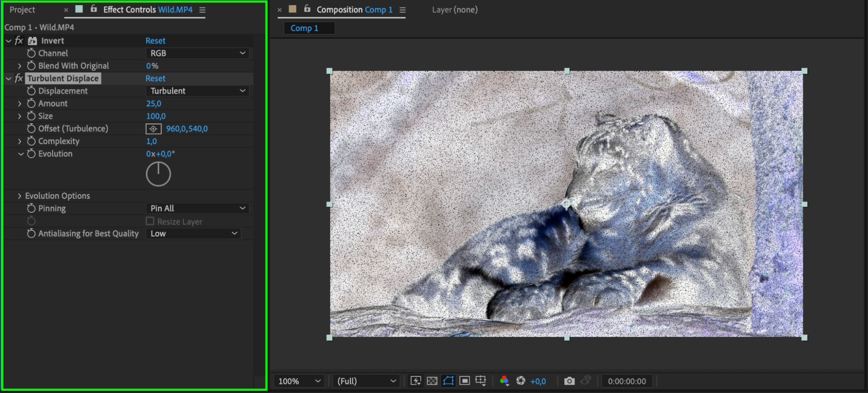Click the Evolution angle dial
Viewport: 868px width, 393px height.
tap(158, 174)
